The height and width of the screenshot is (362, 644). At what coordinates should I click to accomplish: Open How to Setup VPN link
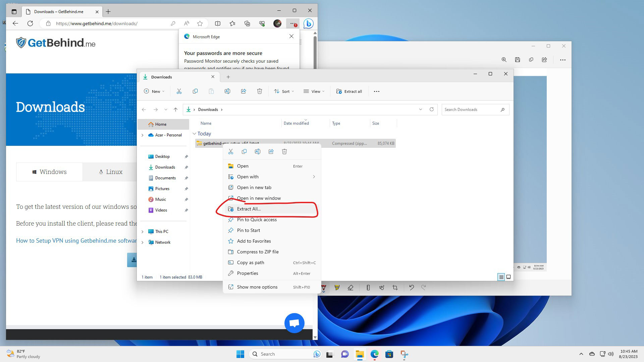coord(76,241)
